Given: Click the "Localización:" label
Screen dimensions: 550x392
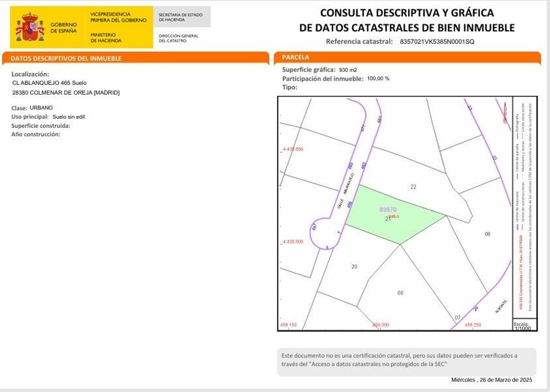Looking at the screenshot, I should pos(30,74).
